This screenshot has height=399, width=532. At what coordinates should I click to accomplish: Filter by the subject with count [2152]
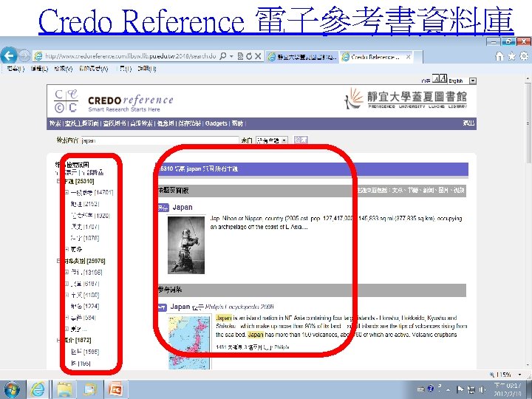point(85,204)
